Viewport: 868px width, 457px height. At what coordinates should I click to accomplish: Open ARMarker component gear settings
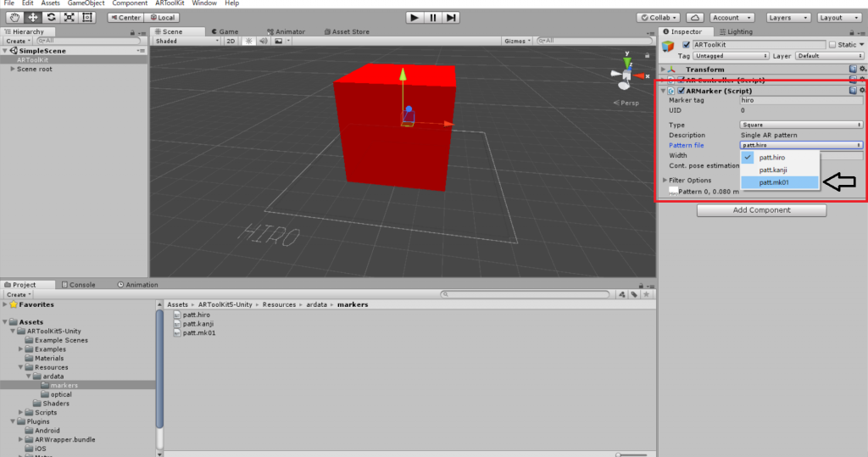point(862,91)
